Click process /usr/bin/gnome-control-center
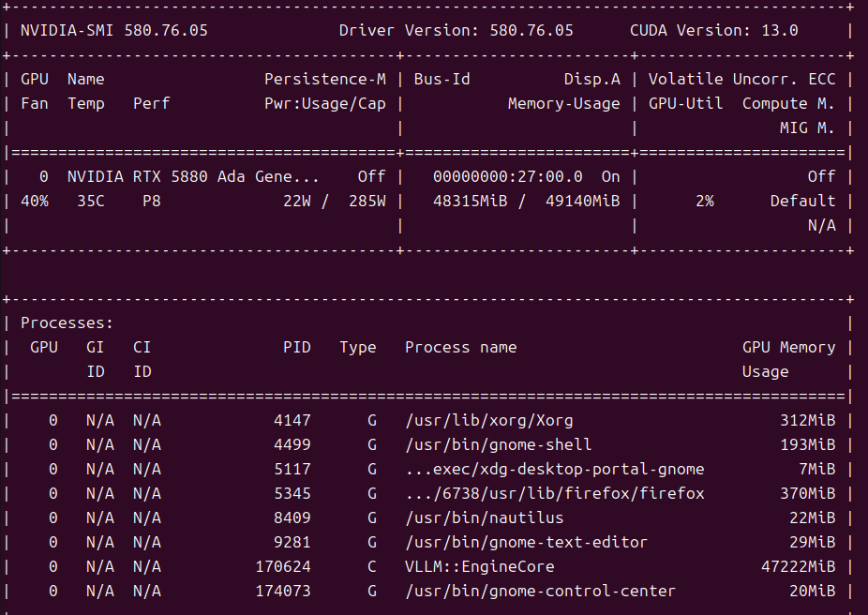Image resolution: width=868 pixels, height=615 pixels. click(x=540, y=591)
